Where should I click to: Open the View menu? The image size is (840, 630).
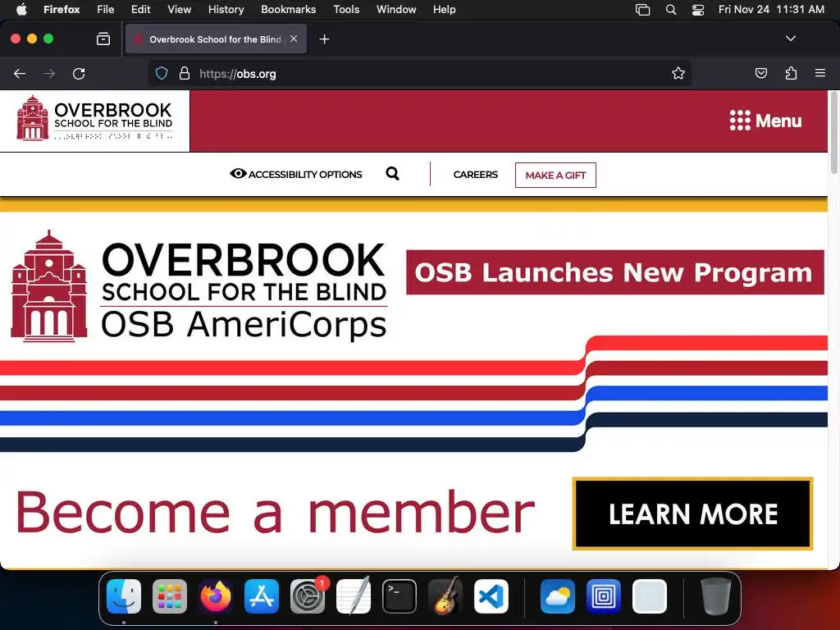179,9
